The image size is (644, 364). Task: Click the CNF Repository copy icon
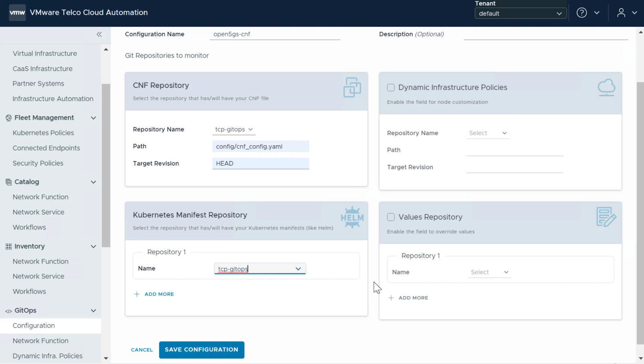click(352, 87)
